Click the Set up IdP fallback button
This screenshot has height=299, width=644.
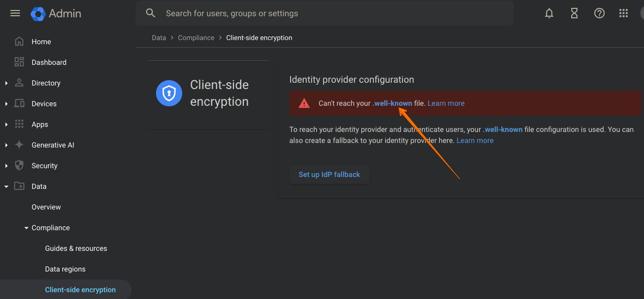[x=329, y=174]
